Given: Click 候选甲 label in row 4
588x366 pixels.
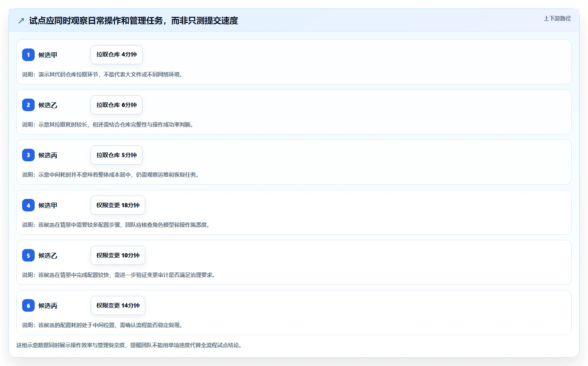Looking at the screenshot, I should pos(48,205).
